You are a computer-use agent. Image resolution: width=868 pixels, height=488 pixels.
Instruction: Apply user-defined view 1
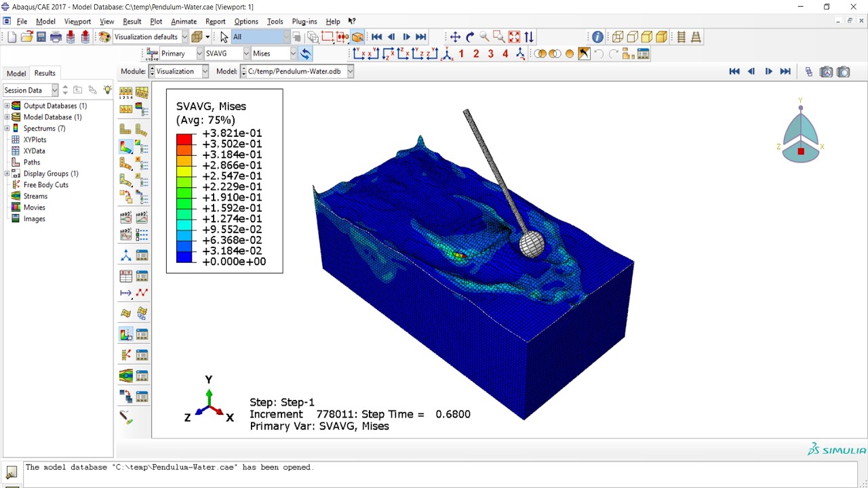coord(461,54)
